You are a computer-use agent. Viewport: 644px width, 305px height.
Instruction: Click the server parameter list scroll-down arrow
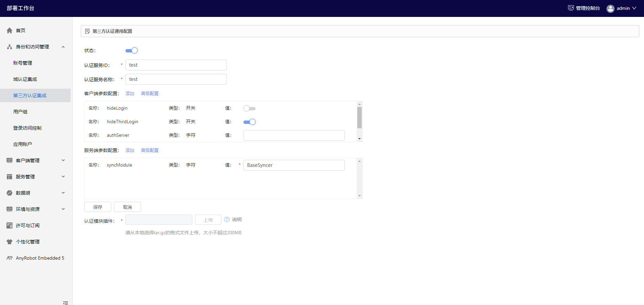click(359, 196)
